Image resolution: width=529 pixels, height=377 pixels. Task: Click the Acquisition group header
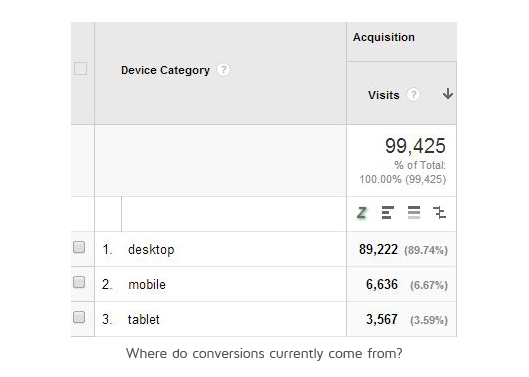[x=384, y=37]
